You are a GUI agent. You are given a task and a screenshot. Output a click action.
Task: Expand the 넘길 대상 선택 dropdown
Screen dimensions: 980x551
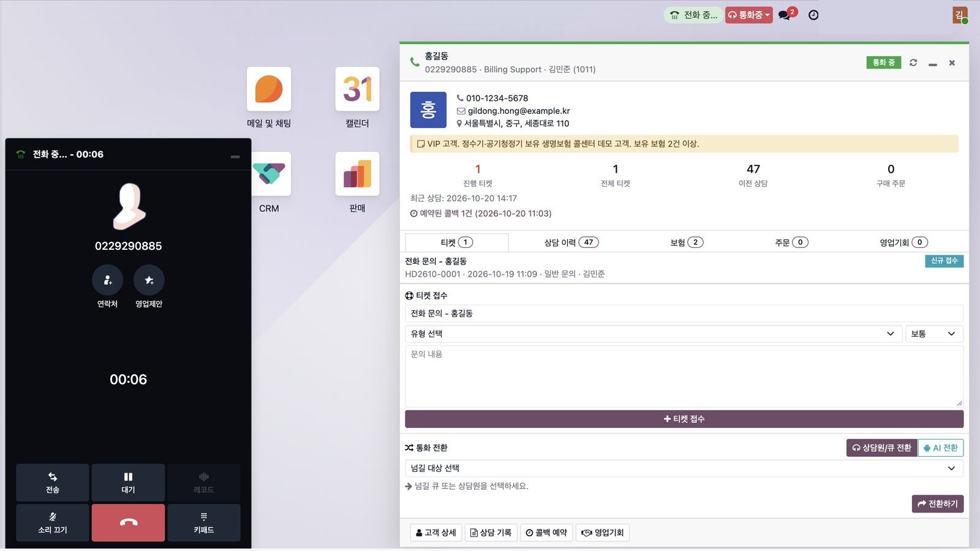[684, 468]
